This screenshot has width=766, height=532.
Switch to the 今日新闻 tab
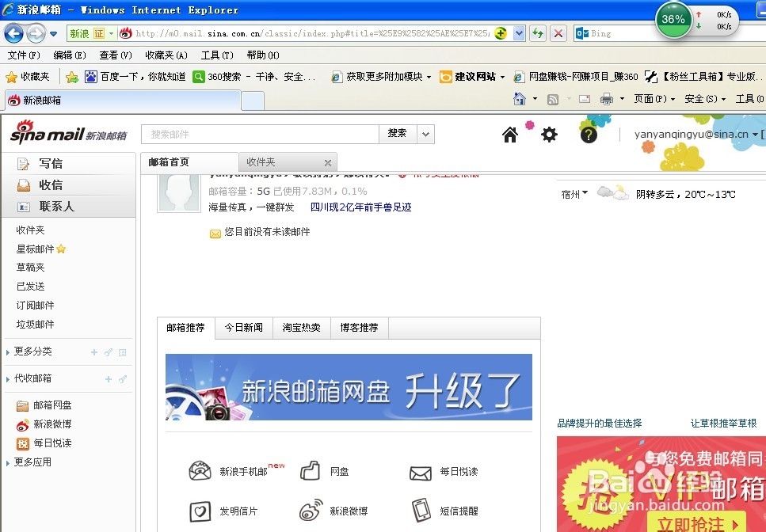click(x=244, y=328)
